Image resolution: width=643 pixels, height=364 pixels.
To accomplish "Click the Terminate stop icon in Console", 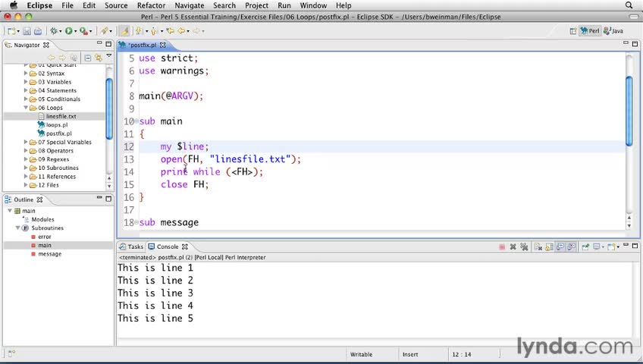I will pyautogui.click(x=502, y=246).
